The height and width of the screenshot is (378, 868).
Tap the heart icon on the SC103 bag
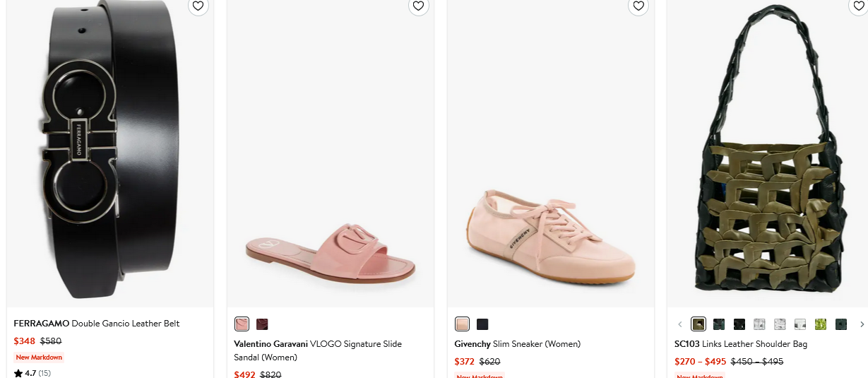point(857,6)
